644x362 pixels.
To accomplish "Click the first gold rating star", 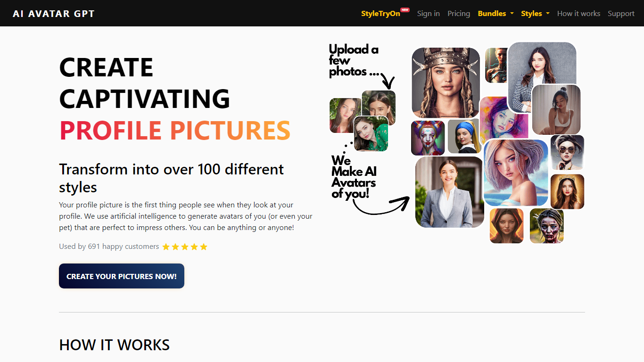I will coord(166,247).
